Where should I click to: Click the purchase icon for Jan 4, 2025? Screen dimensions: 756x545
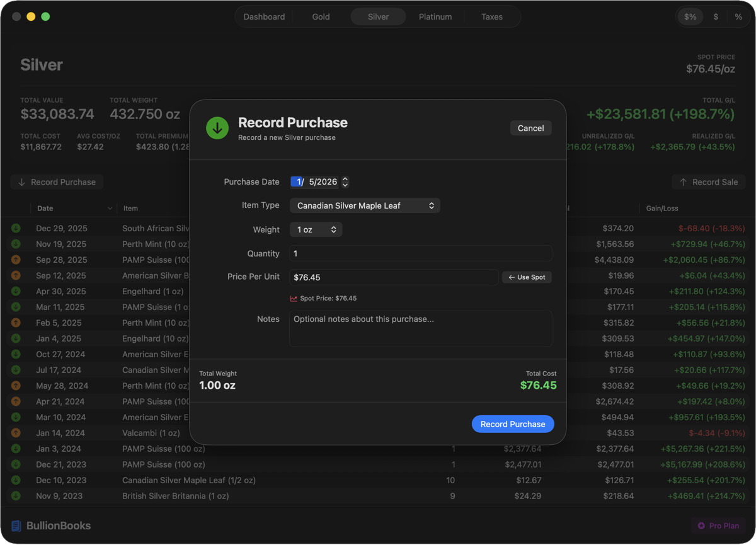point(16,338)
